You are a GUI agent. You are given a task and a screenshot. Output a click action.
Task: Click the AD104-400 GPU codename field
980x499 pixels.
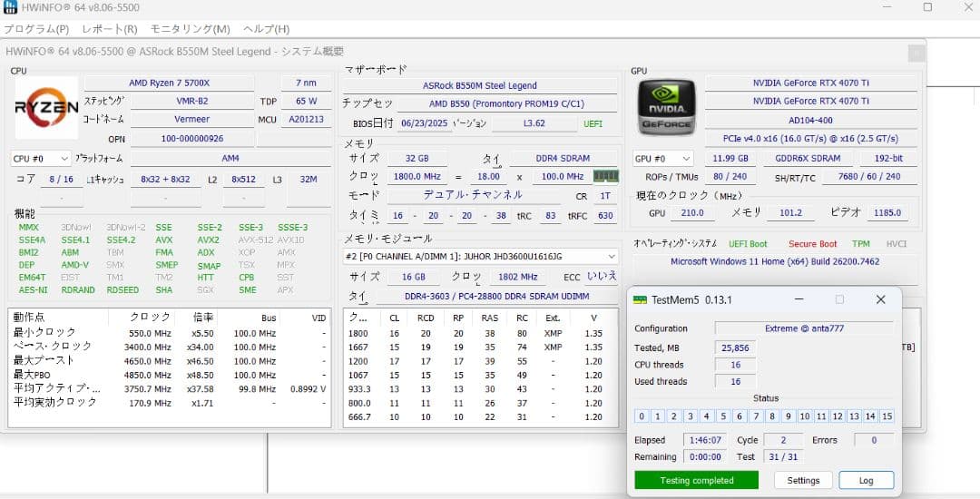click(810, 120)
